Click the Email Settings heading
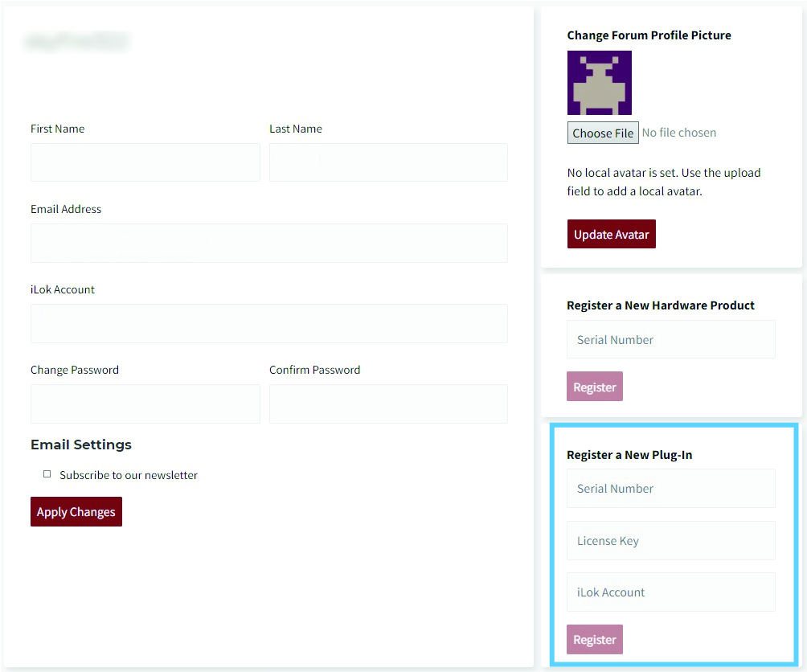 pos(80,445)
